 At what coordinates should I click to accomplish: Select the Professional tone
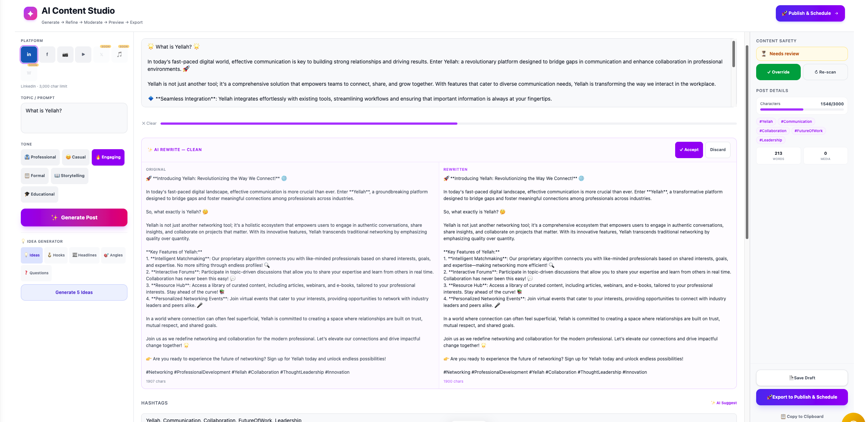40,157
